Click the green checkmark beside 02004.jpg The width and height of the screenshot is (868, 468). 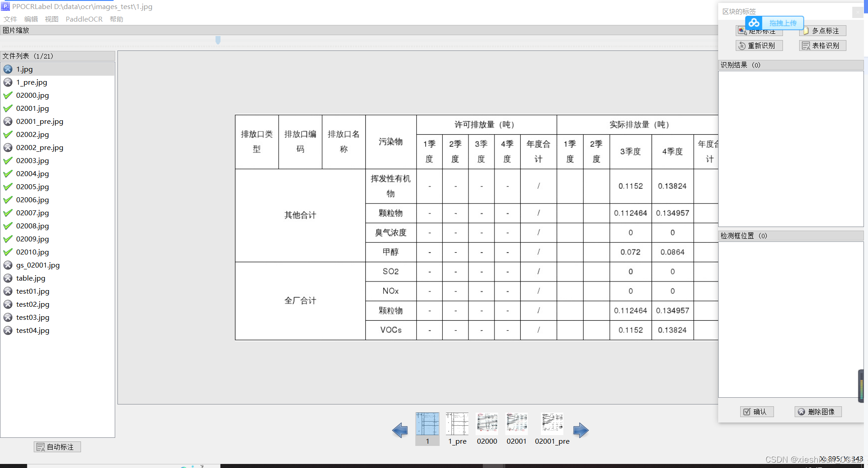pyautogui.click(x=8, y=173)
